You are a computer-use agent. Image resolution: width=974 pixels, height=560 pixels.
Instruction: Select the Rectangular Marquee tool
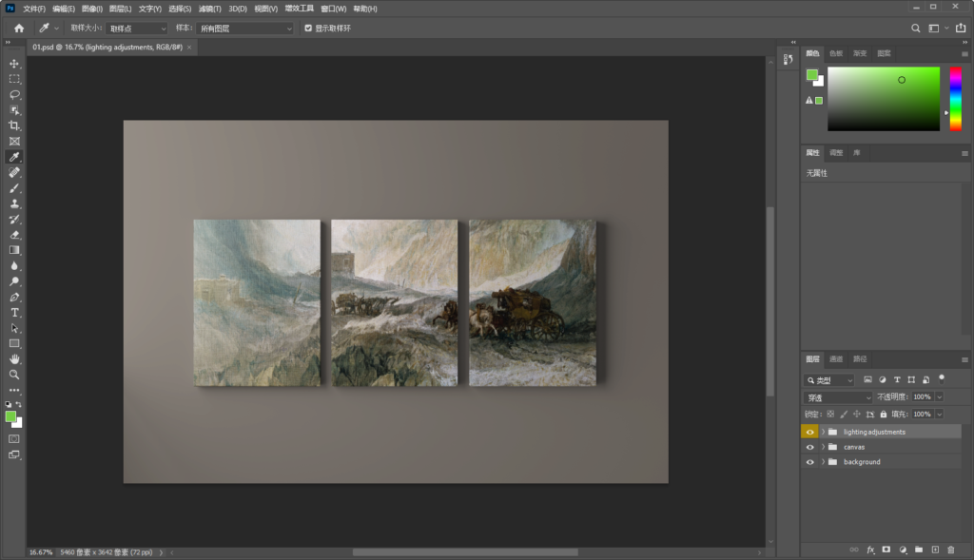pyautogui.click(x=14, y=80)
